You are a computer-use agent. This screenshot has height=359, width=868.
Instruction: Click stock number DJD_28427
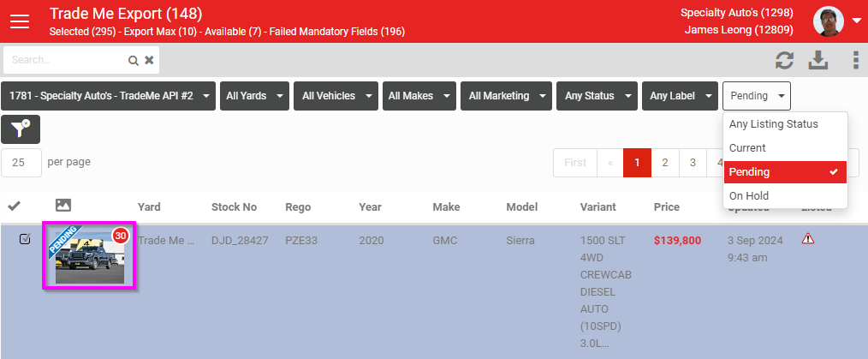pos(240,241)
